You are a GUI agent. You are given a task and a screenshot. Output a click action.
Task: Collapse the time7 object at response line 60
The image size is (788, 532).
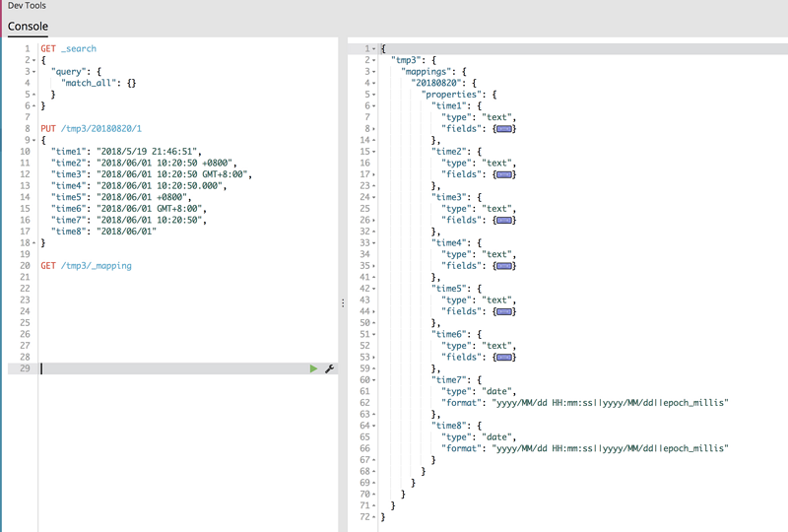click(374, 380)
